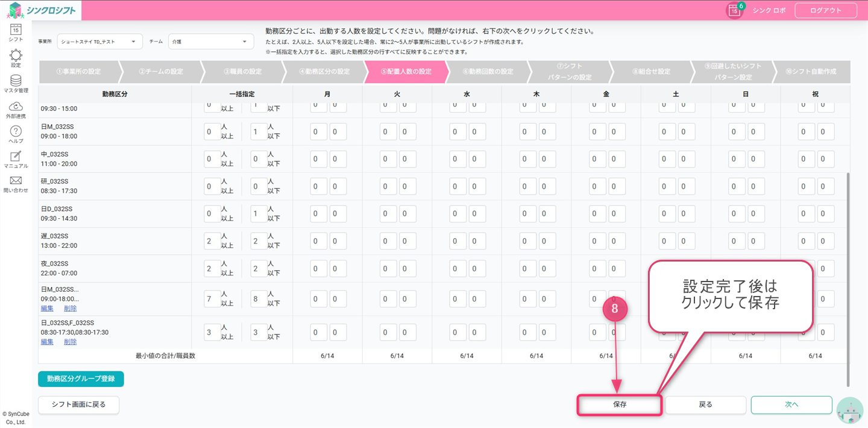This screenshot has width=868, height=428.
Task: Open the マニュアル notepad icon
Action: 16,157
